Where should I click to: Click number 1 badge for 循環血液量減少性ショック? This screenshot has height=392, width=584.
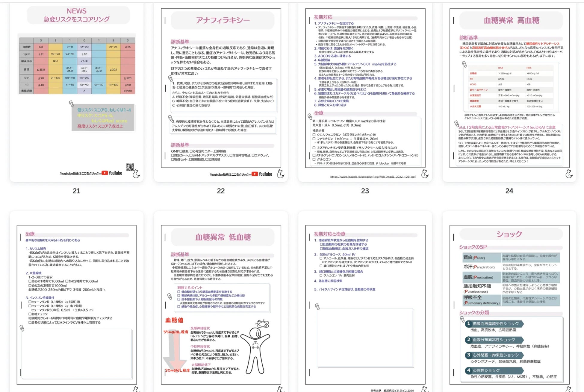(x=469, y=323)
